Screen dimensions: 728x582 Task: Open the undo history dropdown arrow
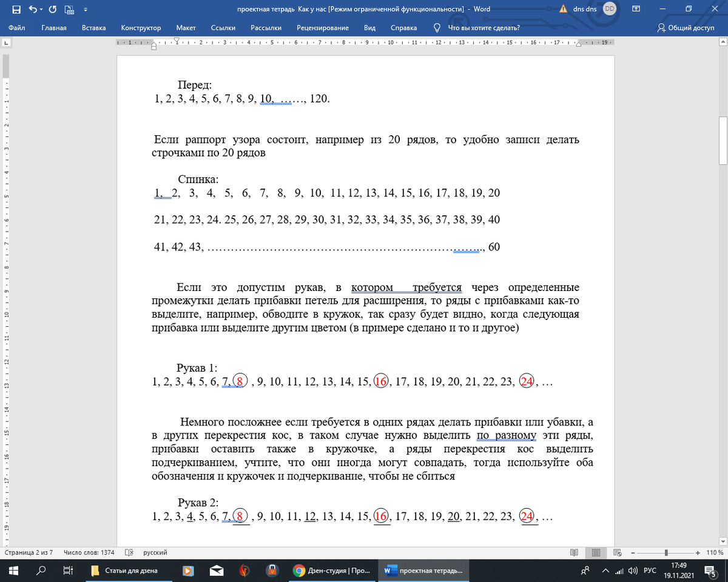tap(40, 9)
